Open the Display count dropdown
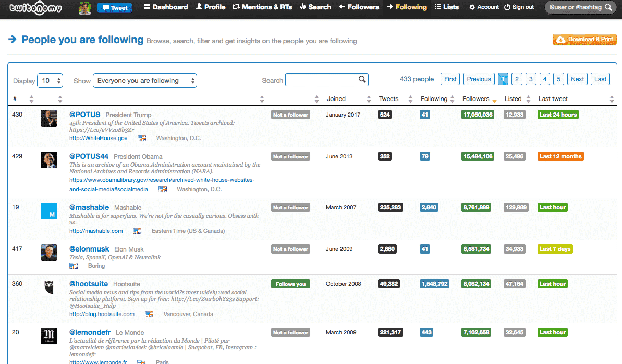 50,81
